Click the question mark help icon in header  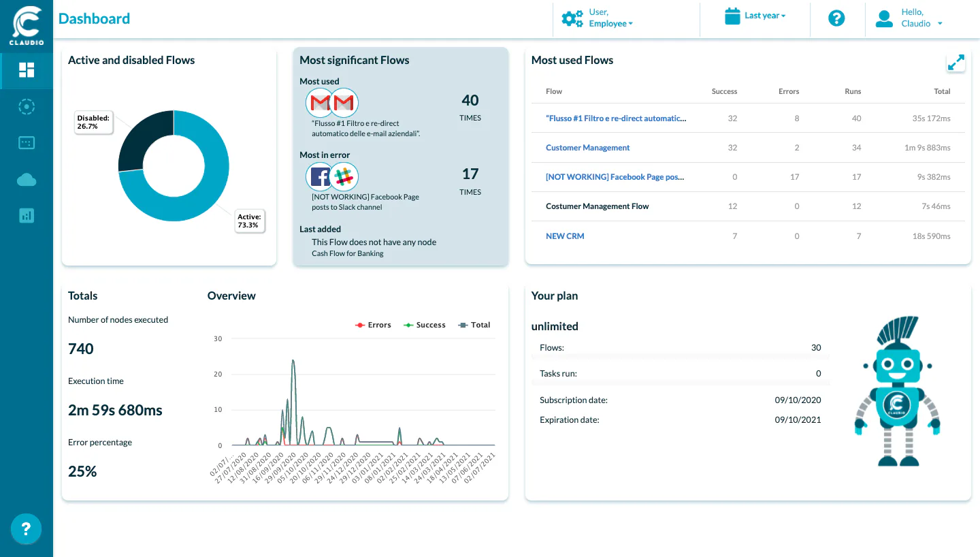pyautogui.click(x=836, y=18)
